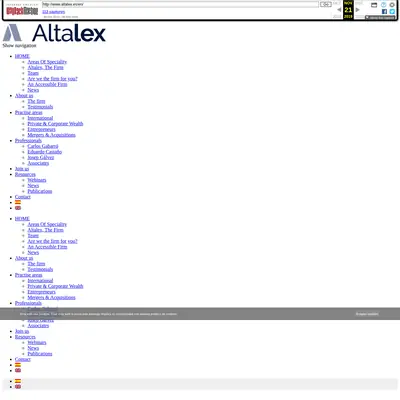Screen dimensions: 400x400
Task: Open the captures count link
Action: (x=54, y=12)
